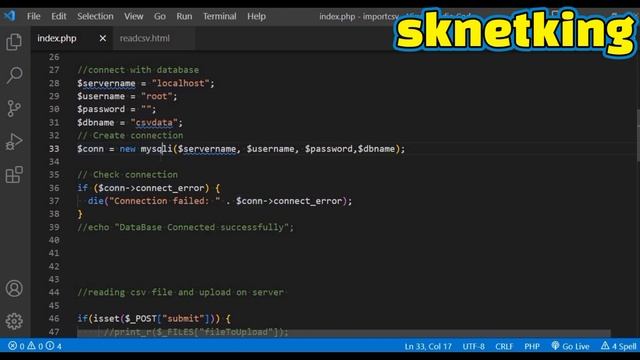Open the Edit menu
640x360 pixels.
59,16
